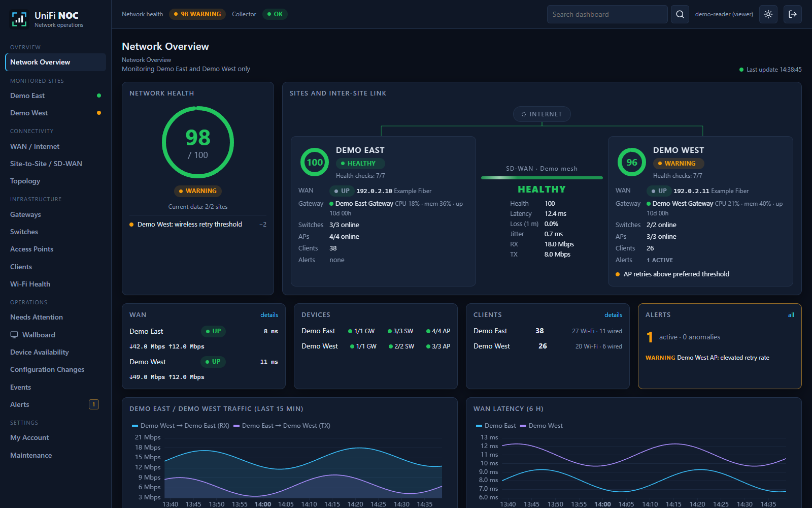
Task: Open Clients card details link
Action: pyautogui.click(x=613, y=315)
